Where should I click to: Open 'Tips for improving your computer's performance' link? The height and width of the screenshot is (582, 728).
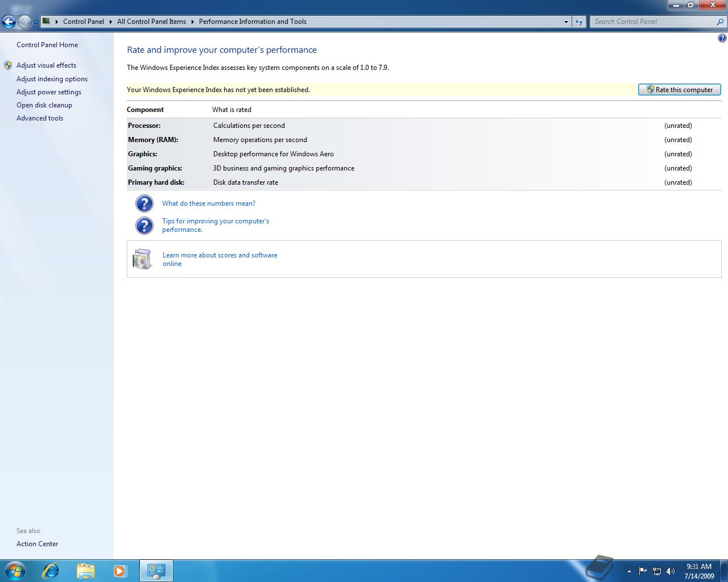216,225
